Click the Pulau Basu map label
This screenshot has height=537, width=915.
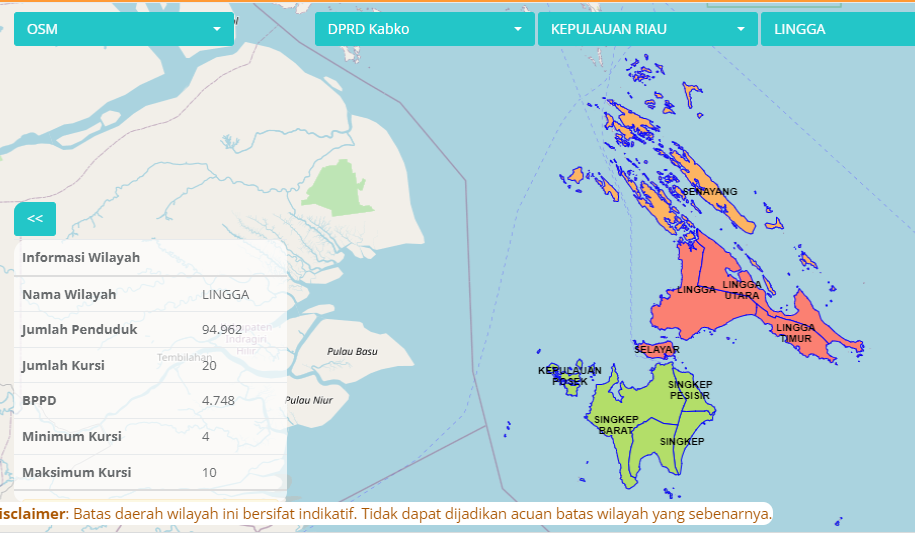point(352,351)
